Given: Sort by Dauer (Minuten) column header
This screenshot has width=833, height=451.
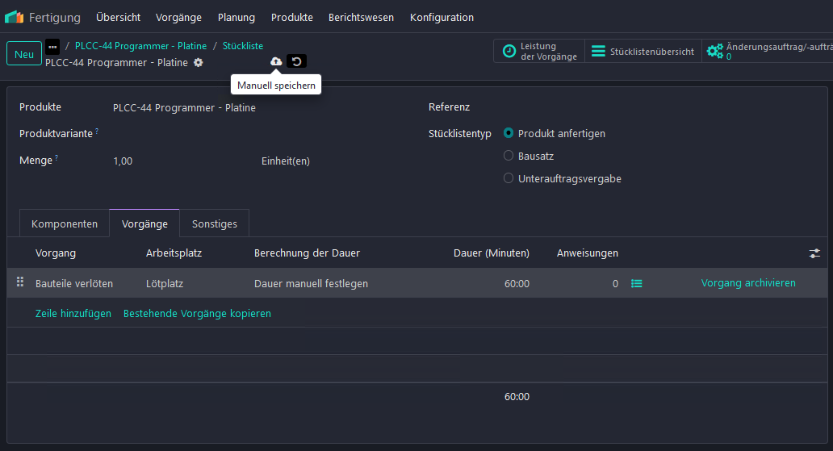Looking at the screenshot, I should pyautogui.click(x=491, y=253).
